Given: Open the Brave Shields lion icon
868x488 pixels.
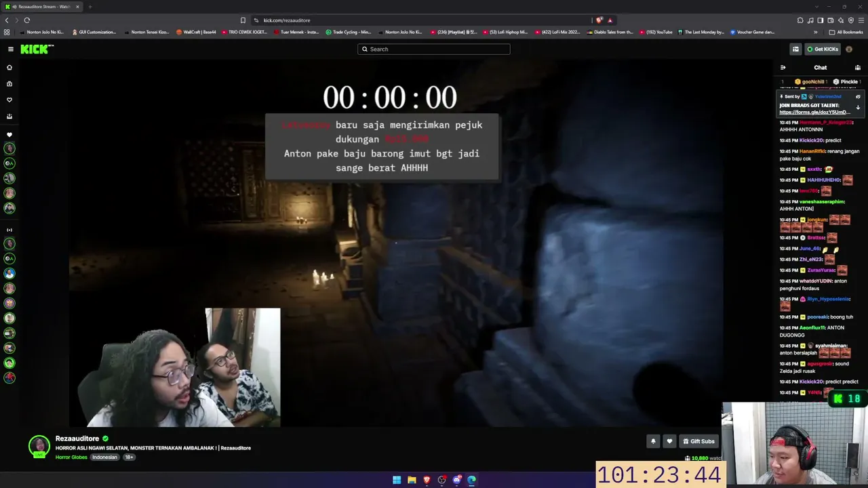Looking at the screenshot, I should click(x=599, y=20).
